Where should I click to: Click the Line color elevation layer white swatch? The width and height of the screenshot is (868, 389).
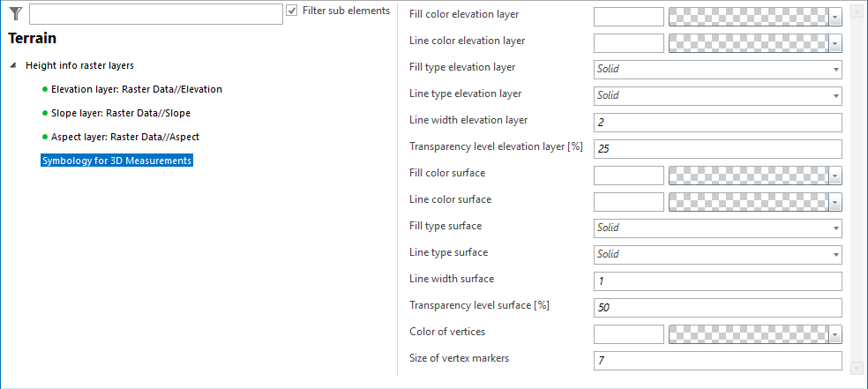click(628, 43)
